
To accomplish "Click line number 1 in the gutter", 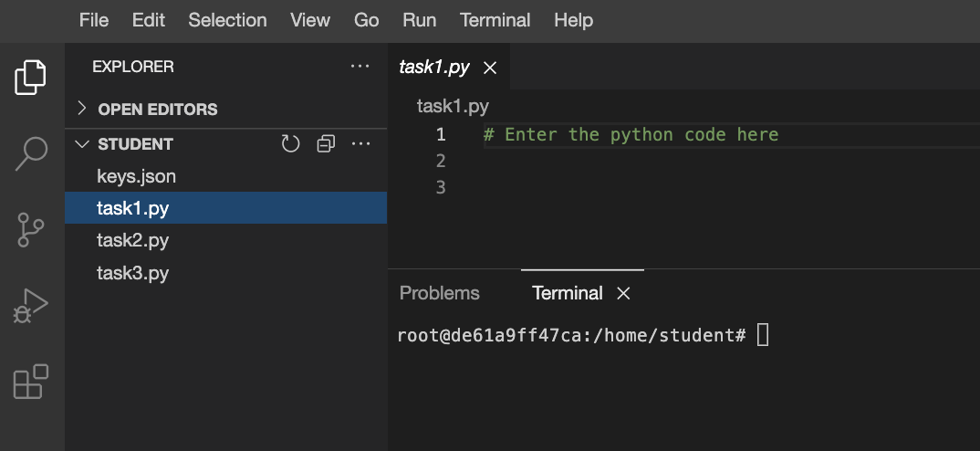I will pos(442,134).
